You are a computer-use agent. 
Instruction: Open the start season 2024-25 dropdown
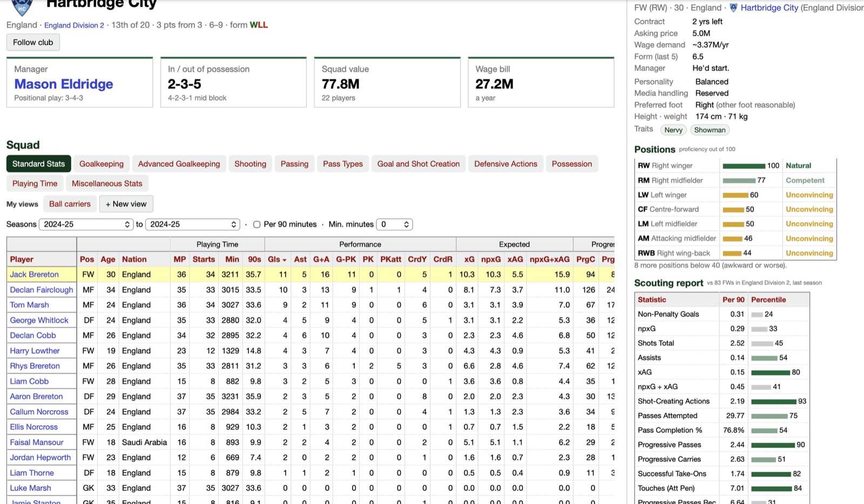pos(86,224)
